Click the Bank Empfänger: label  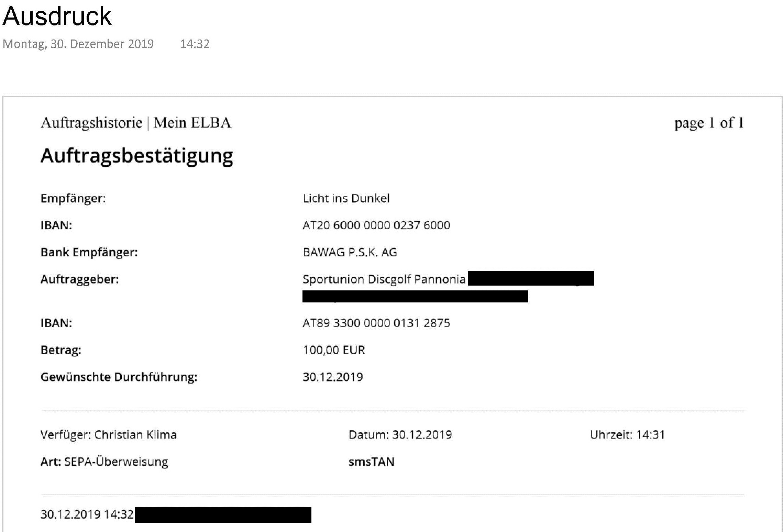coord(89,253)
